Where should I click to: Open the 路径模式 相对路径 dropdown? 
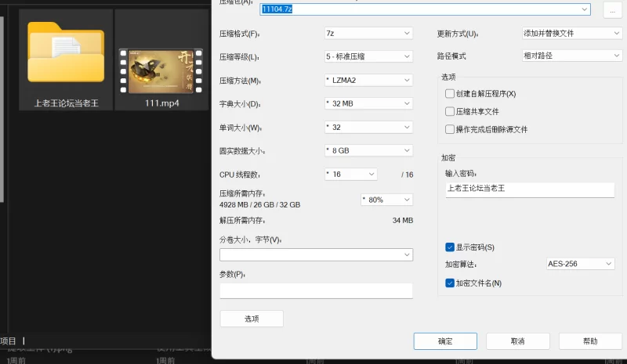tap(572, 56)
